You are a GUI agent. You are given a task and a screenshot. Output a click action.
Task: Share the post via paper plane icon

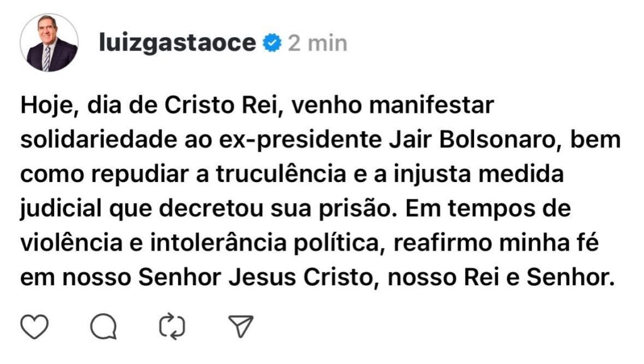pos(241,326)
